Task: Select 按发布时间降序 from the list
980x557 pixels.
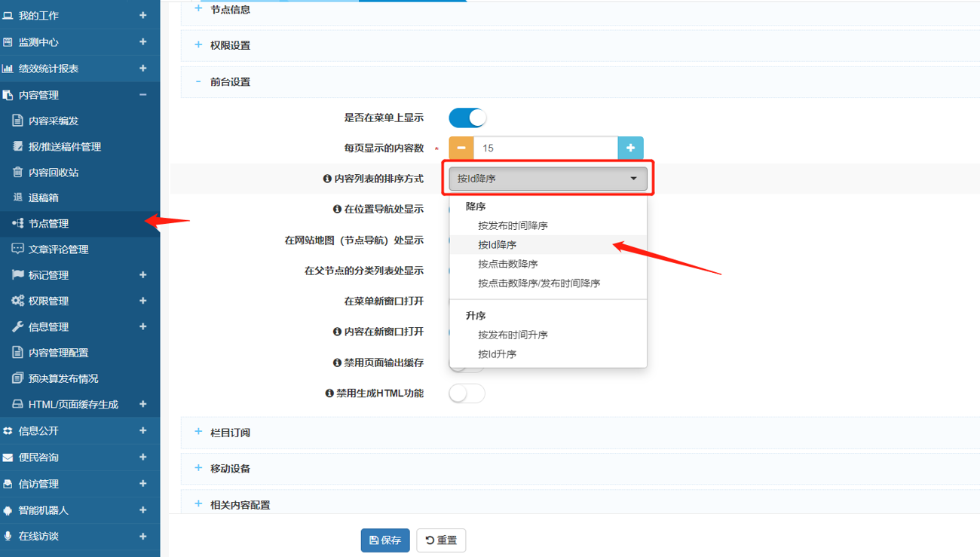Action: 513,225
